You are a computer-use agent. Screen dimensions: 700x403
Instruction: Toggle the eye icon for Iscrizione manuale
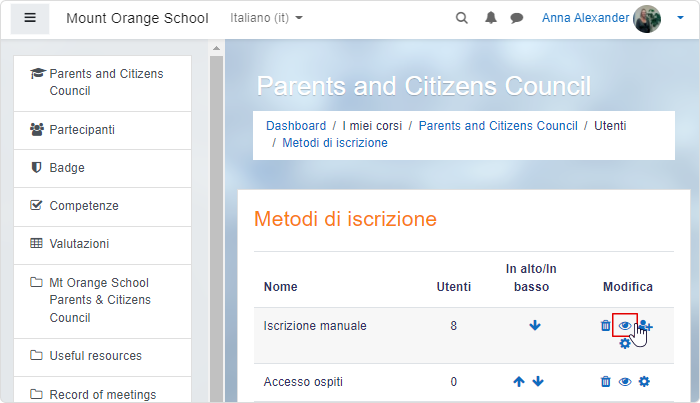coord(625,326)
